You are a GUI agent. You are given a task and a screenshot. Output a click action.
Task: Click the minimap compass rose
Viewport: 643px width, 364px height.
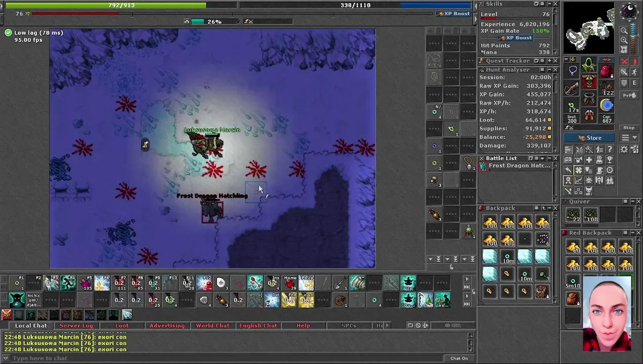629,11
